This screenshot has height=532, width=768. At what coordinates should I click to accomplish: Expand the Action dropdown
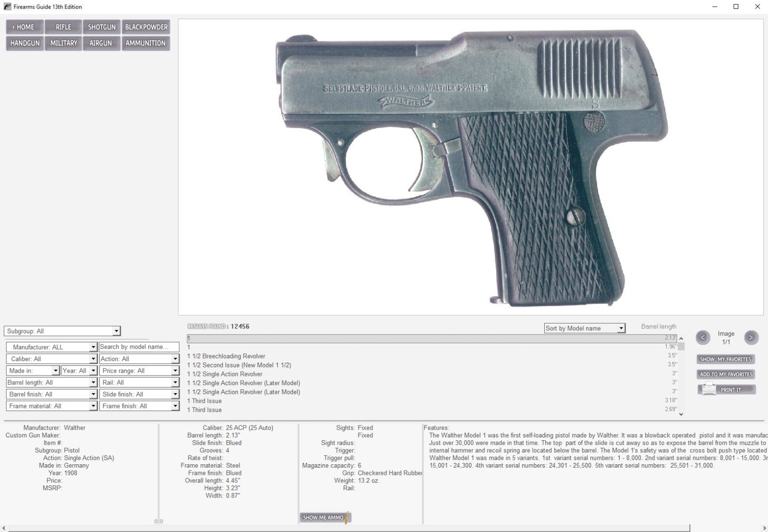[175, 359]
